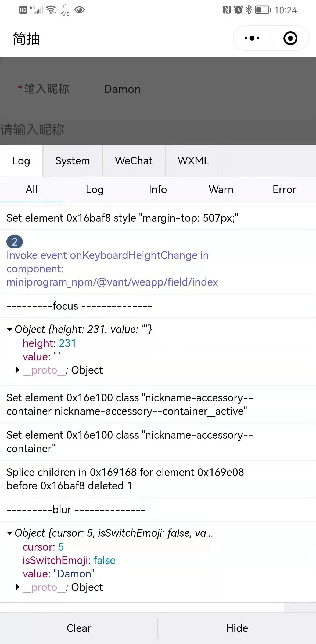This screenshot has width=316, height=644.
Task: Switch to the WeChat tab
Action: click(134, 161)
